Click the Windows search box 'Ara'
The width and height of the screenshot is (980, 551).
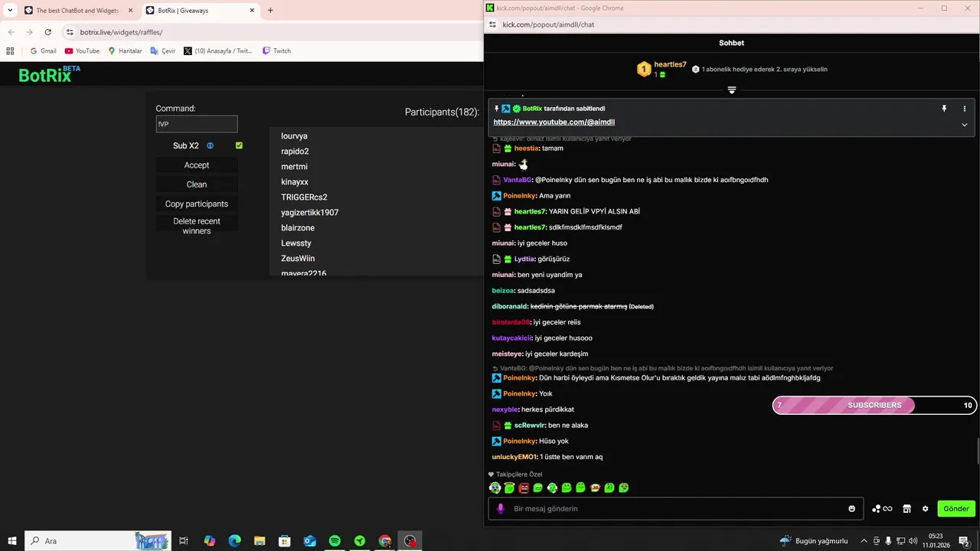(x=98, y=541)
